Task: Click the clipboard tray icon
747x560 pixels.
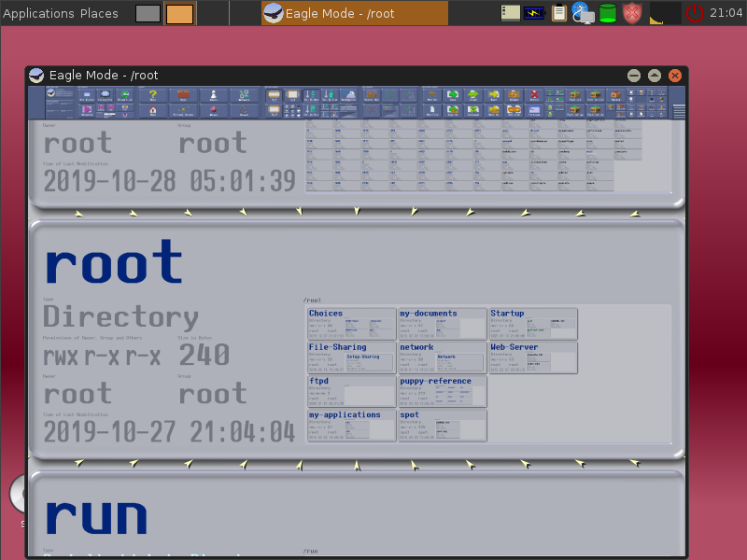Action: [558, 13]
